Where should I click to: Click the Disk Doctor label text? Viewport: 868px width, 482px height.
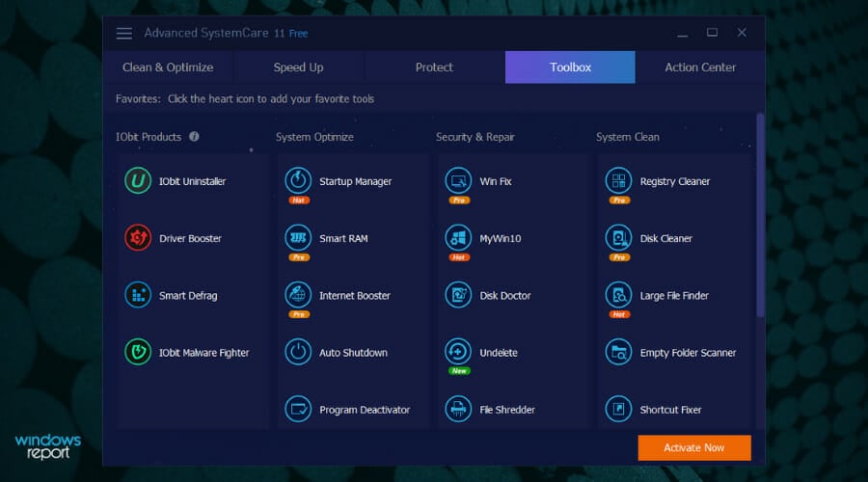pos(504,296)
